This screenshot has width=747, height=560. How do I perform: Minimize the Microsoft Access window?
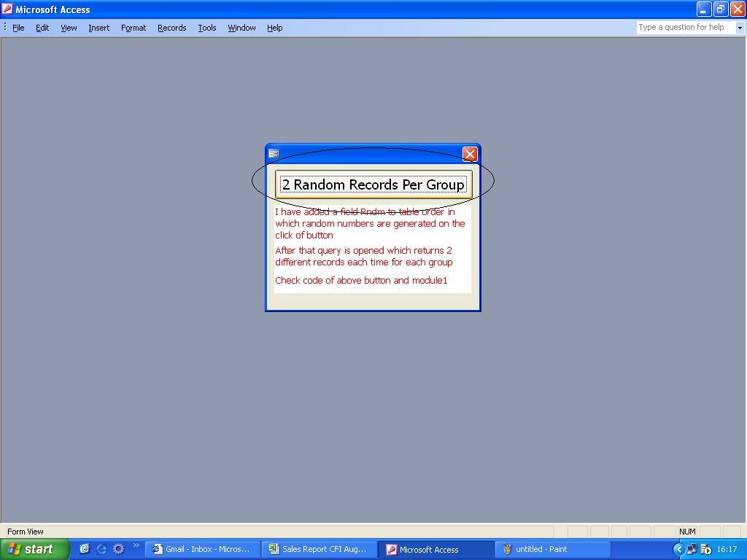click(x=704, y=9)
